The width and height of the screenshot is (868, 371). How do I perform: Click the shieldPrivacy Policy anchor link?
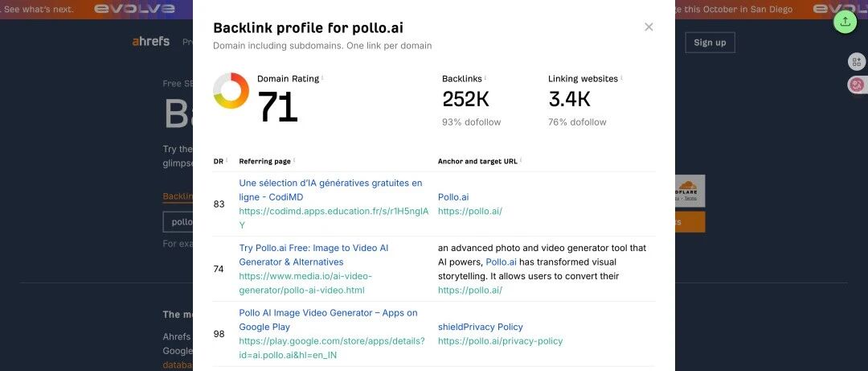481,327
